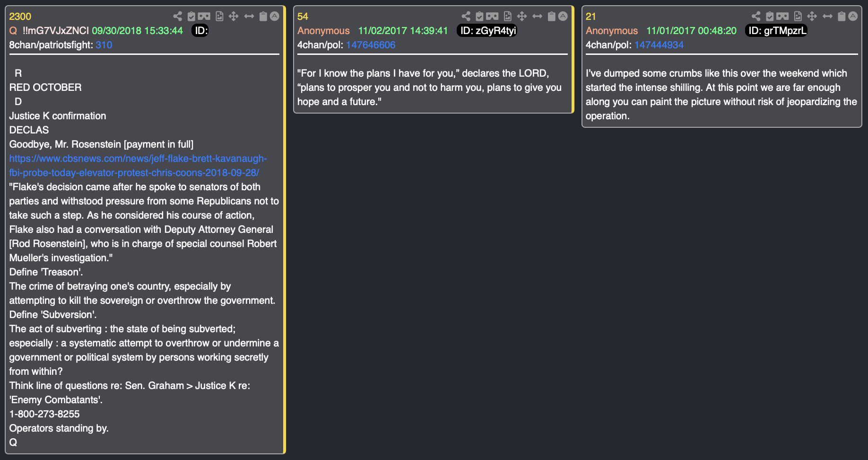The width and height of the screenshot is (868, 460).
Task: Click VR goggles icon on post 2300
Action: click(x=204, y=17)
